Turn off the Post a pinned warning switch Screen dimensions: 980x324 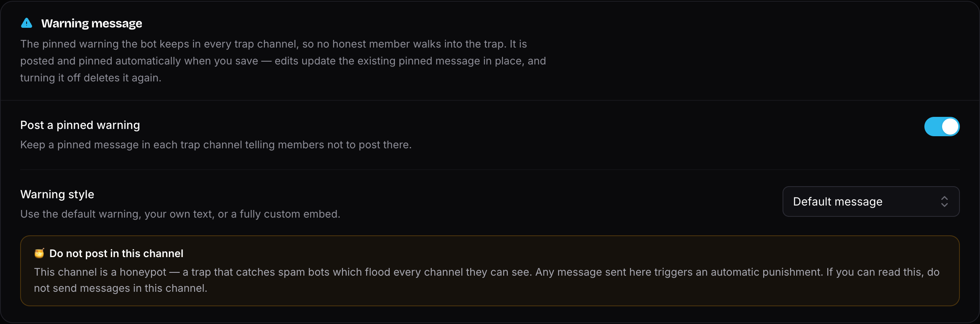(x=942, y=127)
